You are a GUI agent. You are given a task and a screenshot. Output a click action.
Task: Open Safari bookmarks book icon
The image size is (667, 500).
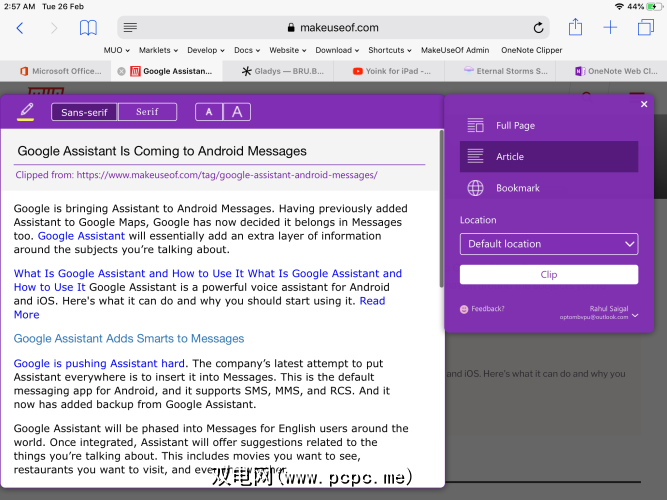[x=88, y=28]
